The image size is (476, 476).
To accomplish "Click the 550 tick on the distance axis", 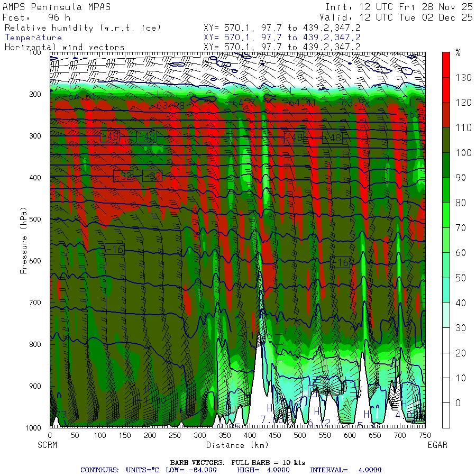I will 325,435.
